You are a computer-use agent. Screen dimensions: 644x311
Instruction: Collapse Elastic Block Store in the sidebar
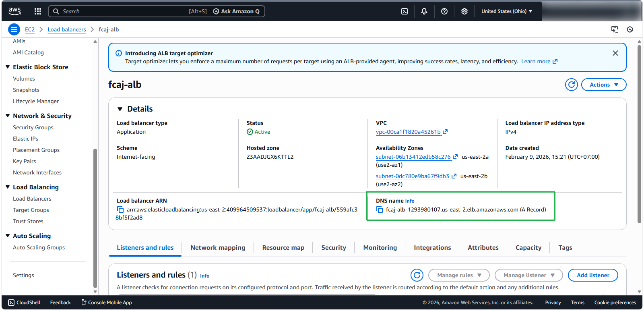[8, 67]
